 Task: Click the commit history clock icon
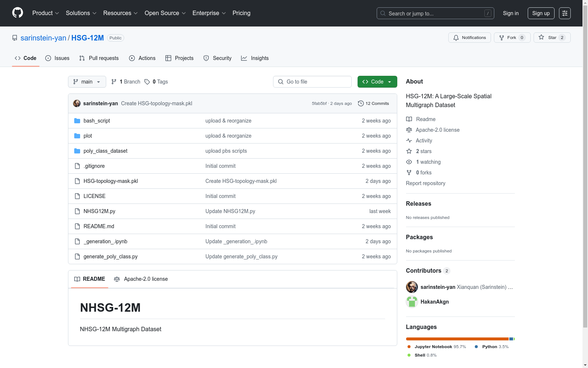[x=361, y=103]
